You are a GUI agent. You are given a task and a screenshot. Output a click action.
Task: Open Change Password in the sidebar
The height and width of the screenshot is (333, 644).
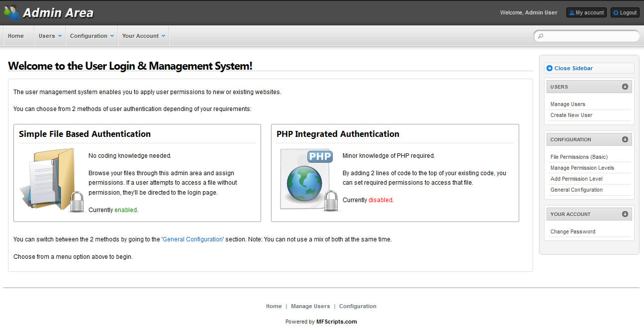[x=572, y=231]
